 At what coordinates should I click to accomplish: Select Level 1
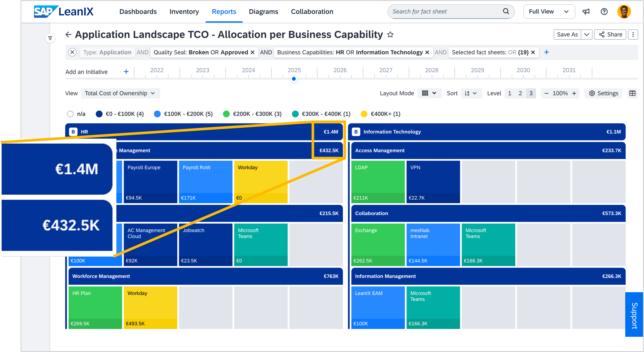(509, 93)
